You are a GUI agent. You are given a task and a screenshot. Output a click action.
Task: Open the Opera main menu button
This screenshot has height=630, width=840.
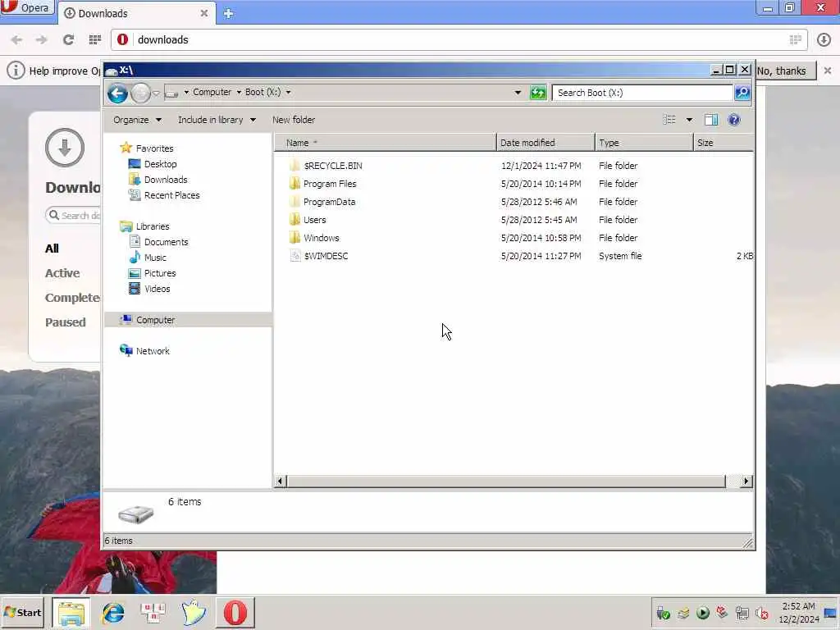(x=27, y=8)
